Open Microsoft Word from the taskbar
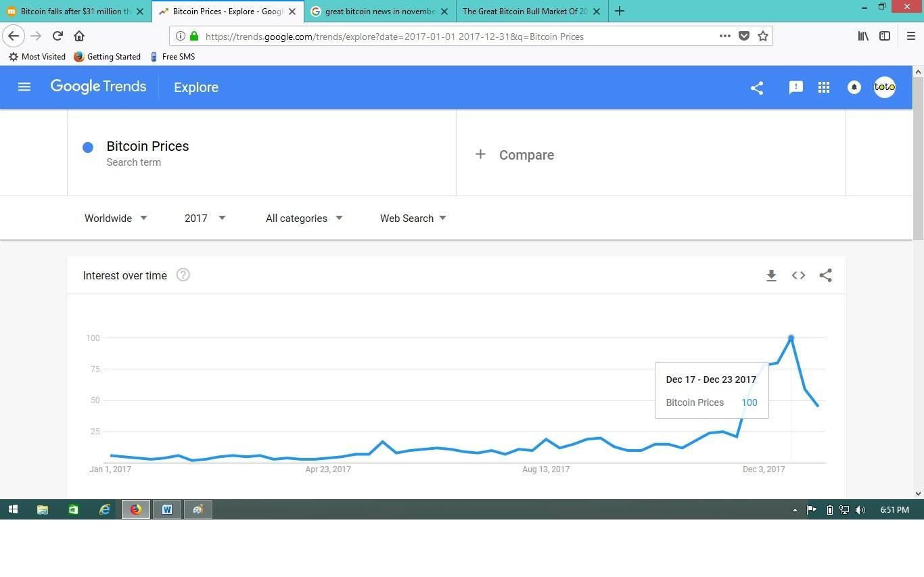Image resolution: width=924 pixels, height=577 pixels. [x=167, y=509]
